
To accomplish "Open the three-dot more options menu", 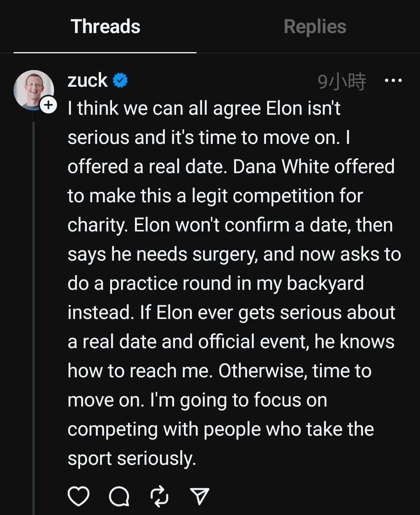I will 393,81.
